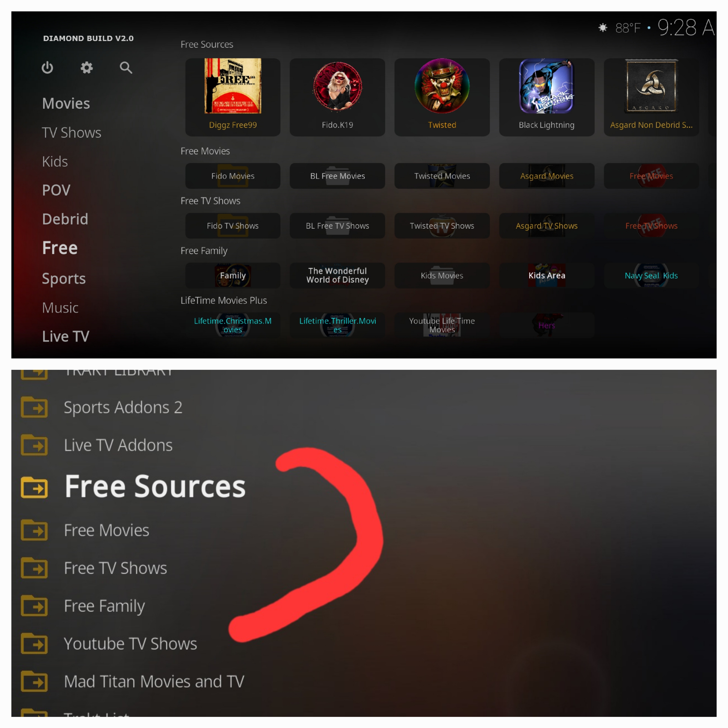Open Asgard Non Debrid addon icon
This screenshot has height=728, width=728.
(x=651, y=86)
